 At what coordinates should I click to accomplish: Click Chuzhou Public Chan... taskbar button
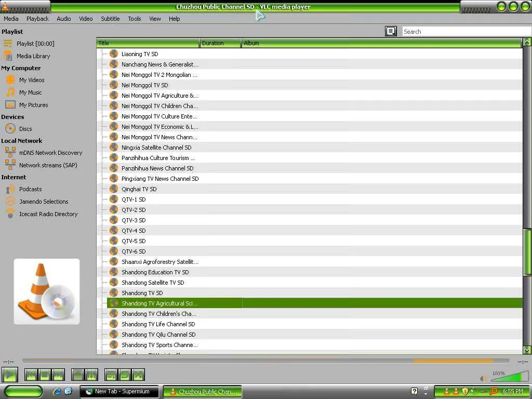(203, 392)
